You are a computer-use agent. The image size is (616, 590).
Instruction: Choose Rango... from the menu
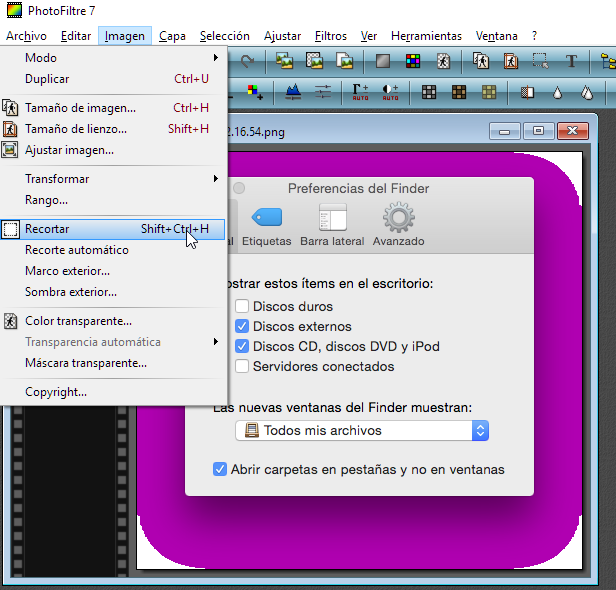pos(114,200)
